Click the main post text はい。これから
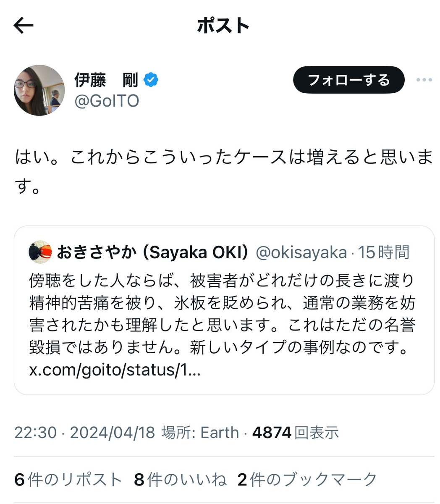The image size is (440, 504). coord(224,171)
